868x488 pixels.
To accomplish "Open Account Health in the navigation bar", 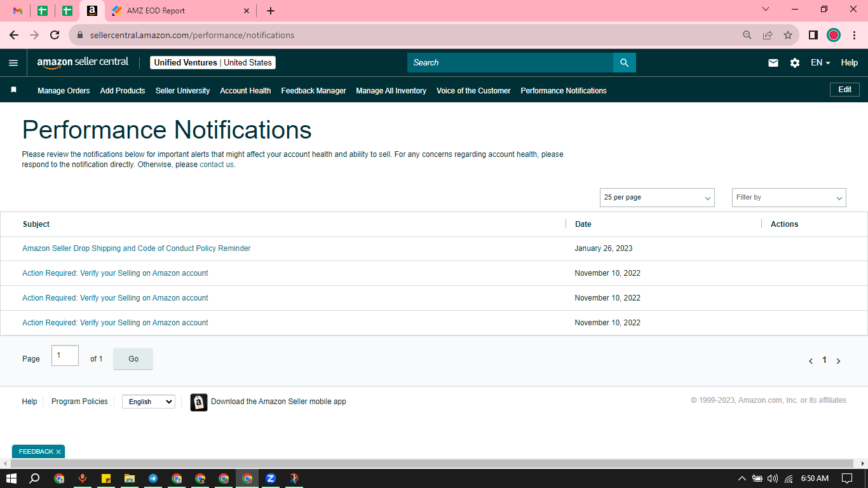I will tap(245, 91).
